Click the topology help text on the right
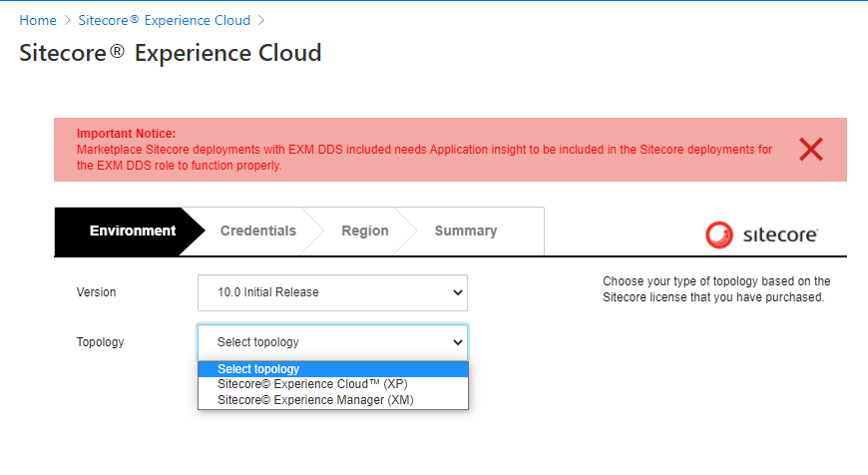The width and height of the screenshot is (868, 475). tap(716, 289)
